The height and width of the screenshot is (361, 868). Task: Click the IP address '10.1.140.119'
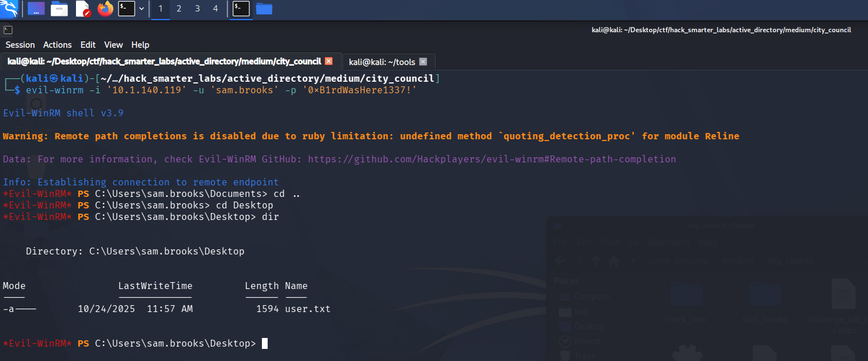147,90
